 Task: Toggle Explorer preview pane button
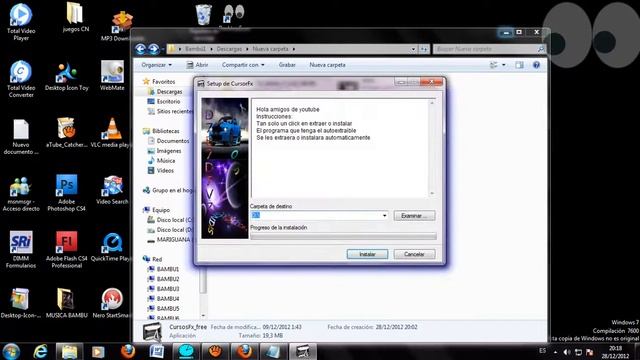[x=519, y=65]
